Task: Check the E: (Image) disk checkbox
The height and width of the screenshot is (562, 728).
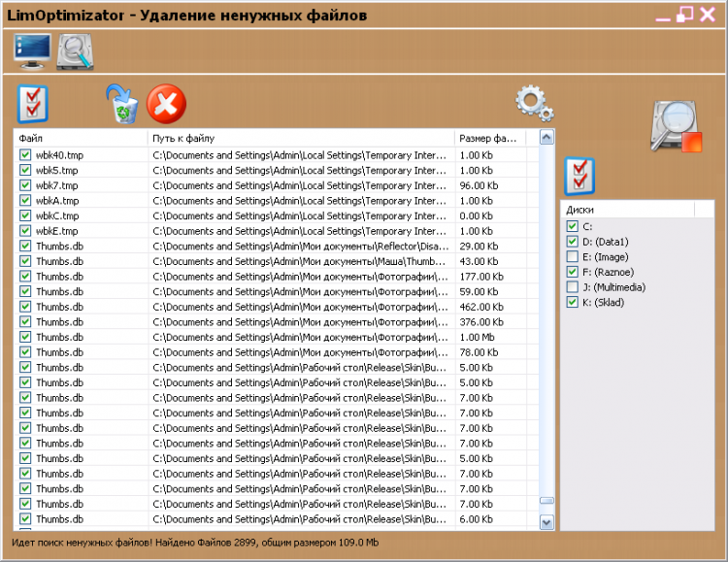Action: point(572,257)
